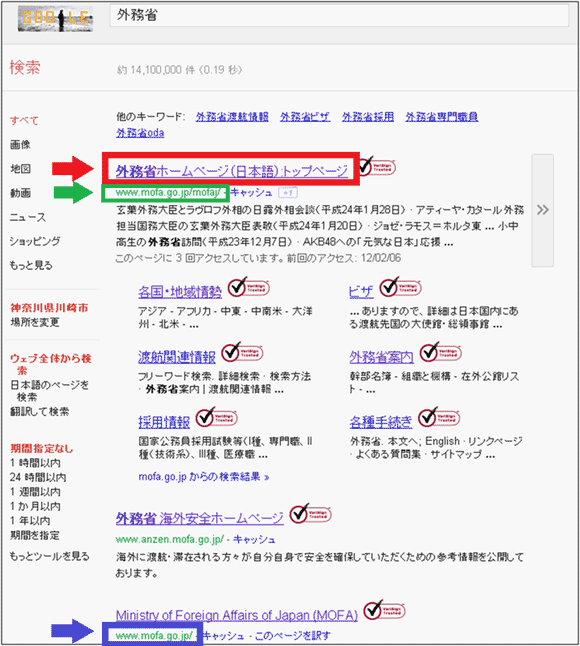Screen dimensions: 580x646
Task: Click the VeriSign seal next to 各種手続き
Action: 439,417
